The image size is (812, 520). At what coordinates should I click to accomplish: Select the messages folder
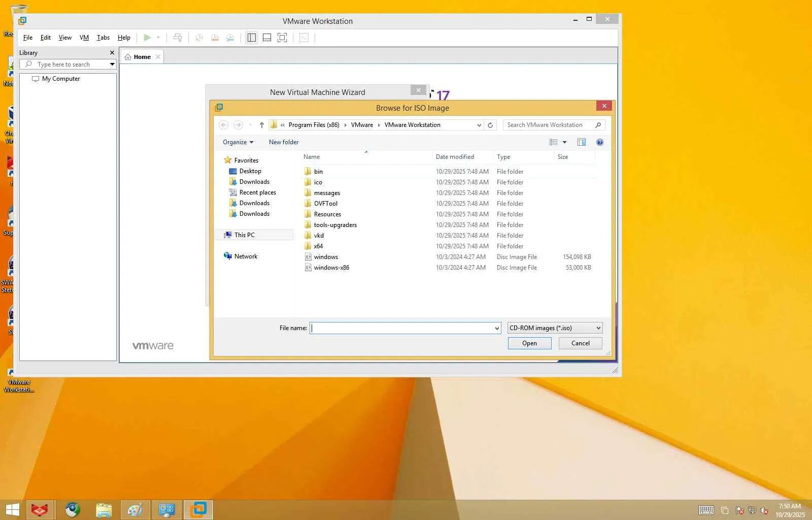(327, 193)
